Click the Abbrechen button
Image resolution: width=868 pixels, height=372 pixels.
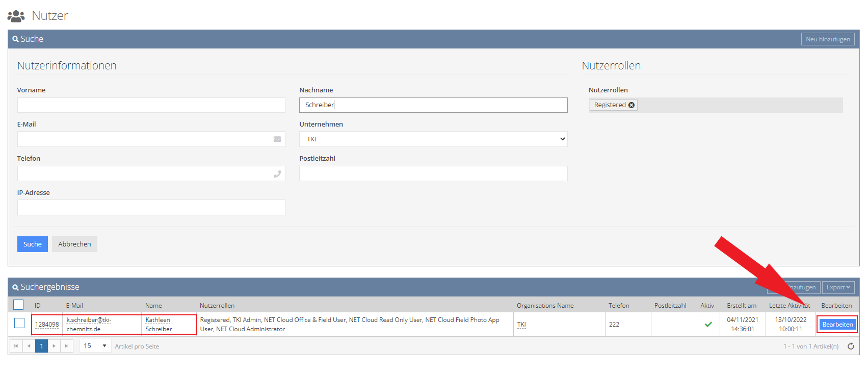74,244
